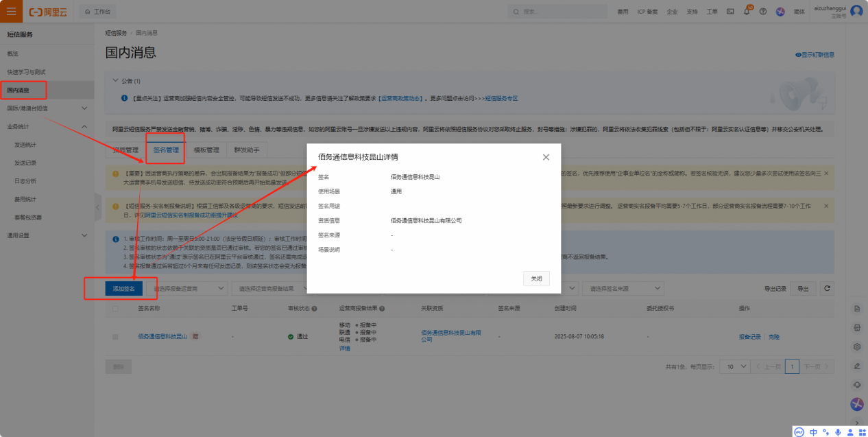The height and width of the screenshot is (437, 868).
Task: Switch to 群发助手 tab
Action: click(x=247, y=150)
